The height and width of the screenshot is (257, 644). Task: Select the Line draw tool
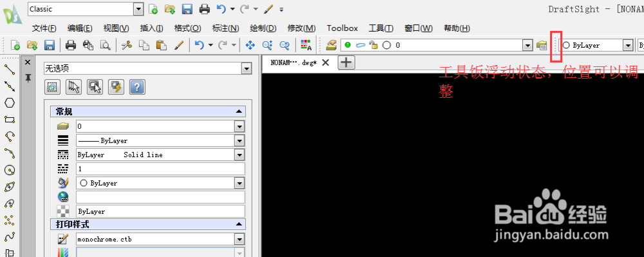[10, 70]
